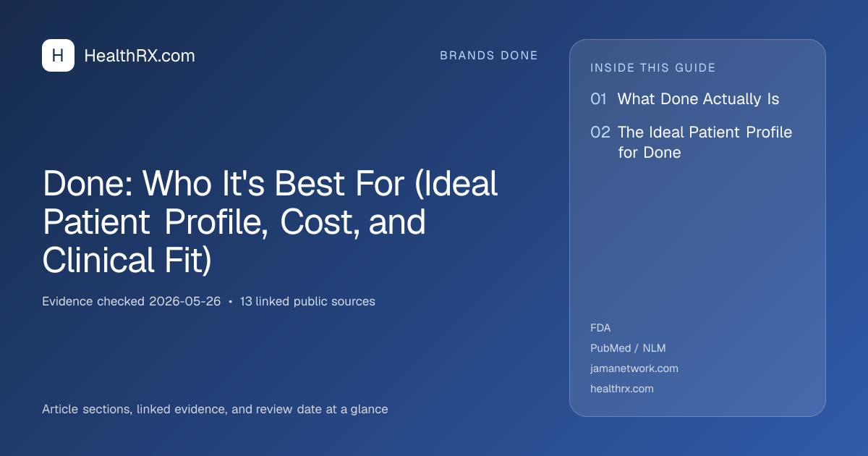Select 'Evidence checked 2026-05-26' text
This screenshot has height=456, width=868.
pos(132,301)
